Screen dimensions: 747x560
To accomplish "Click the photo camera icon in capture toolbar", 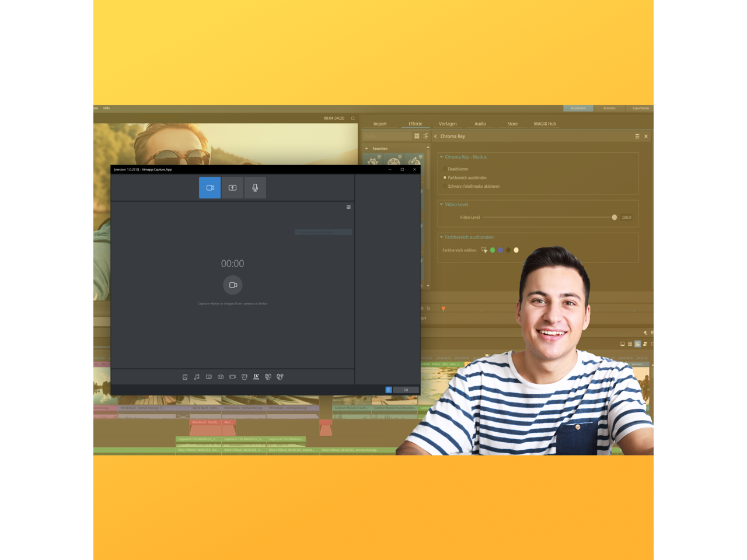I will pos(221,377).
